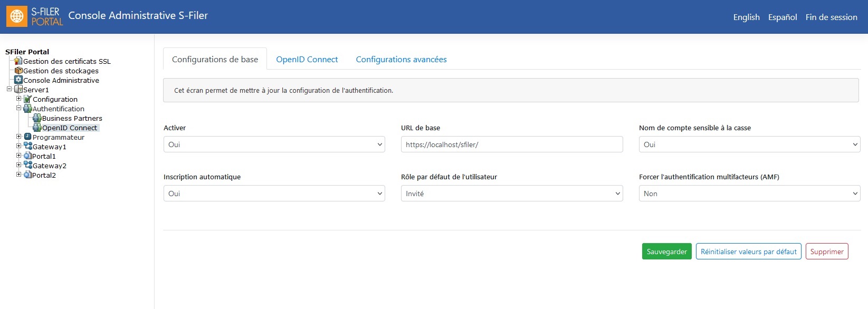Open the Inscription automatique dropdown

tap(274, 194)
